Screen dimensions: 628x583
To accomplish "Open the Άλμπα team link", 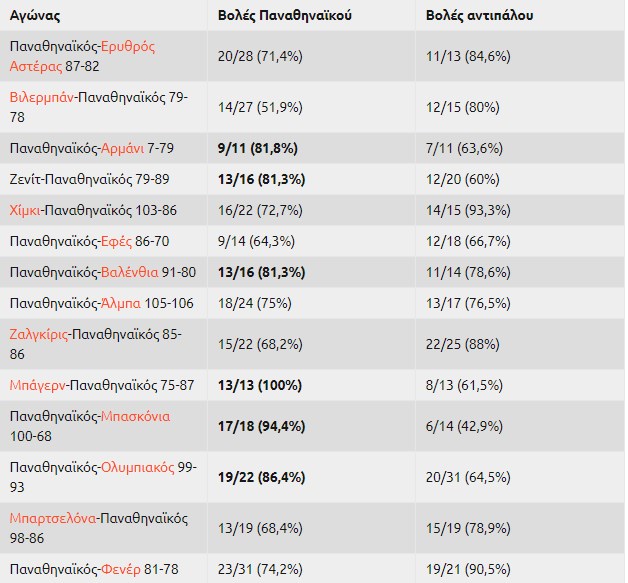I will (x=121, y=303).
